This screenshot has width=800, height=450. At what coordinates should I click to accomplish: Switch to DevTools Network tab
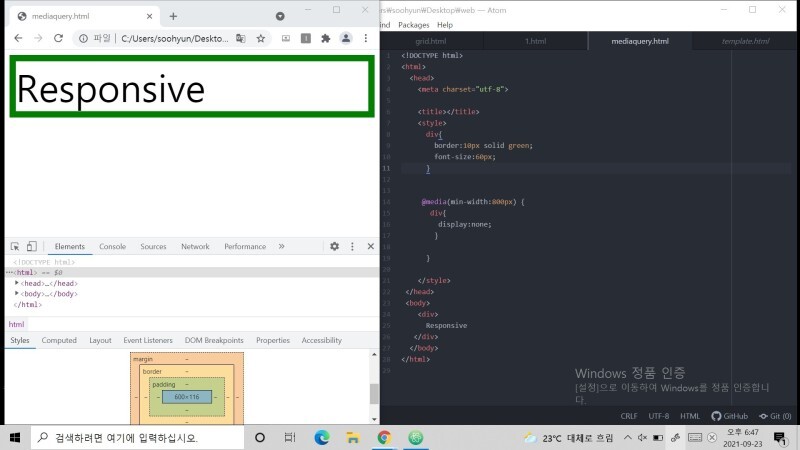(195, 246)
